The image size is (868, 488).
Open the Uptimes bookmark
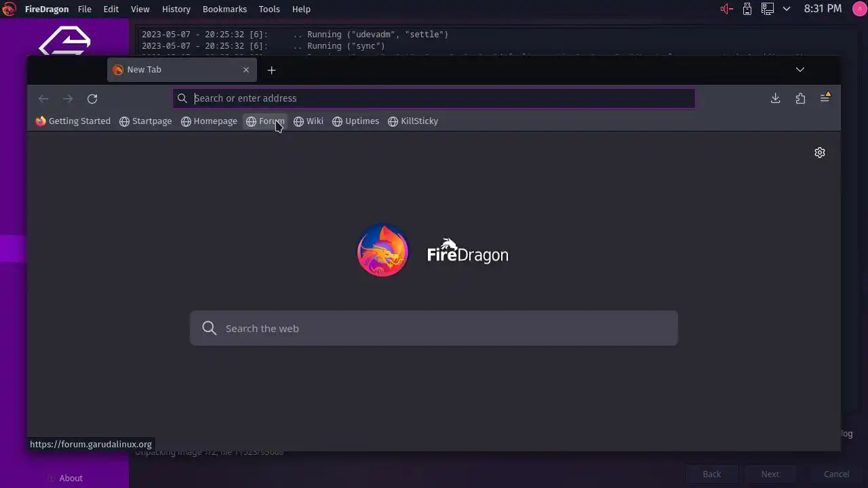356,121
